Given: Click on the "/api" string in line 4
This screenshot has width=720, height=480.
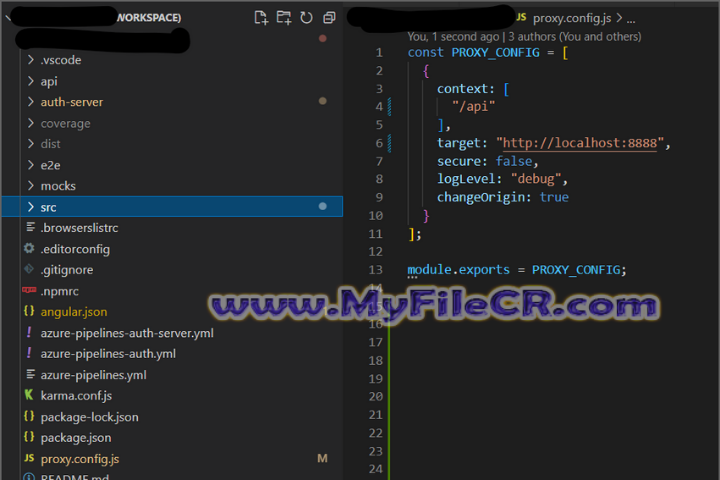Looking at the screenshot, I should 473,107.
